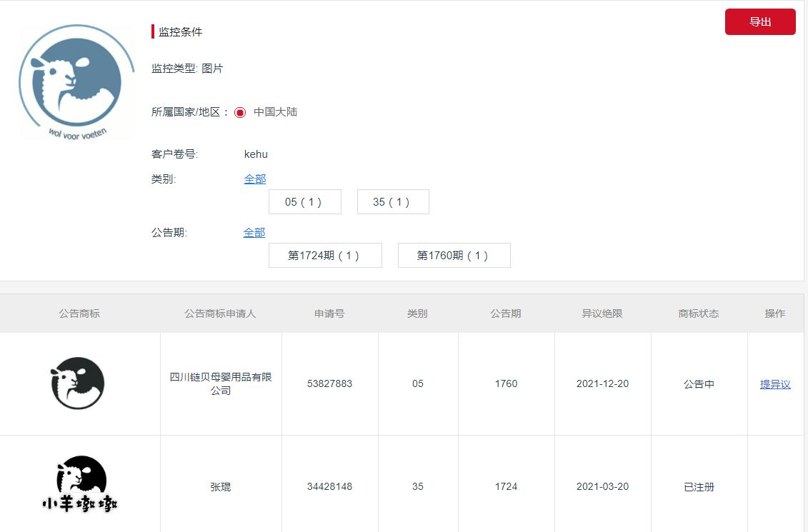The image size is (808, 532).
Task: Click the 商标状态 column header
Action: coord(698,313)
